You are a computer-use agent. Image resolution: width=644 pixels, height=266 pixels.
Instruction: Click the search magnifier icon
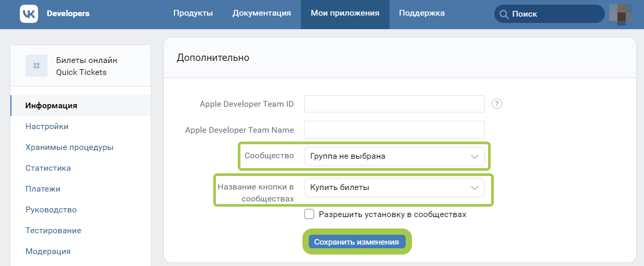pos(504,14)
